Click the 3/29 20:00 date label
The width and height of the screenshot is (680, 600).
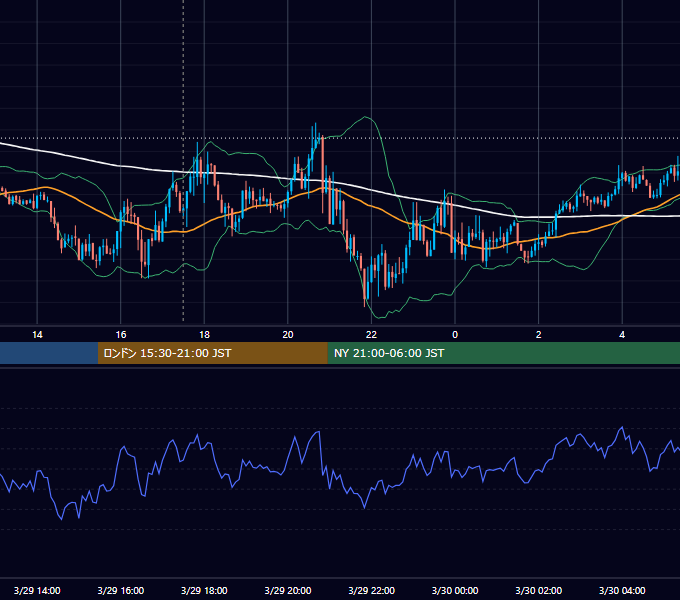[x=288, y=590]
